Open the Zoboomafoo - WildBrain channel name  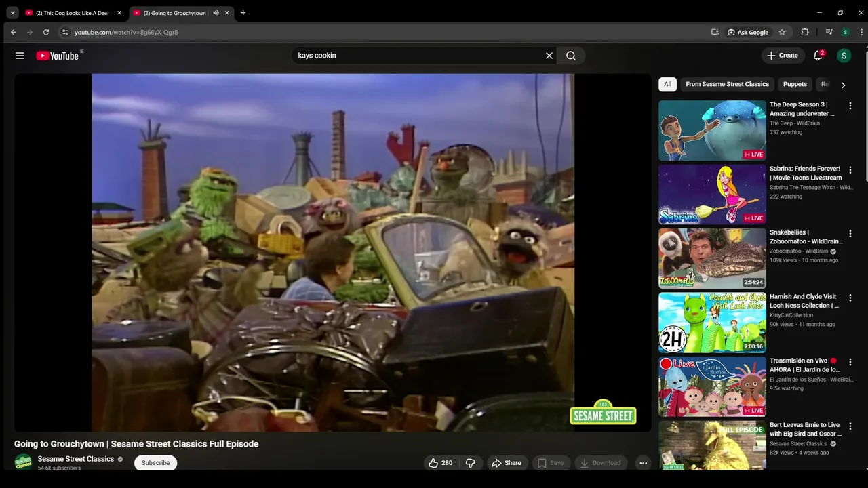(799, 251)
